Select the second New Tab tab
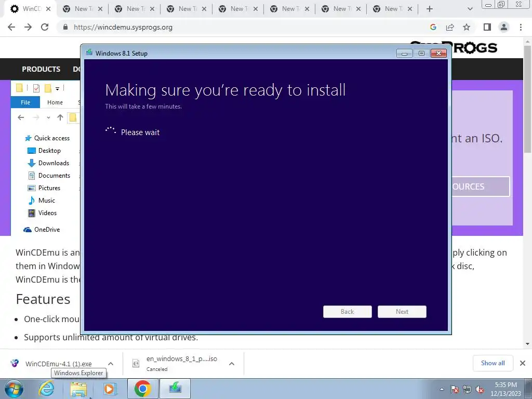 (134, 9)
